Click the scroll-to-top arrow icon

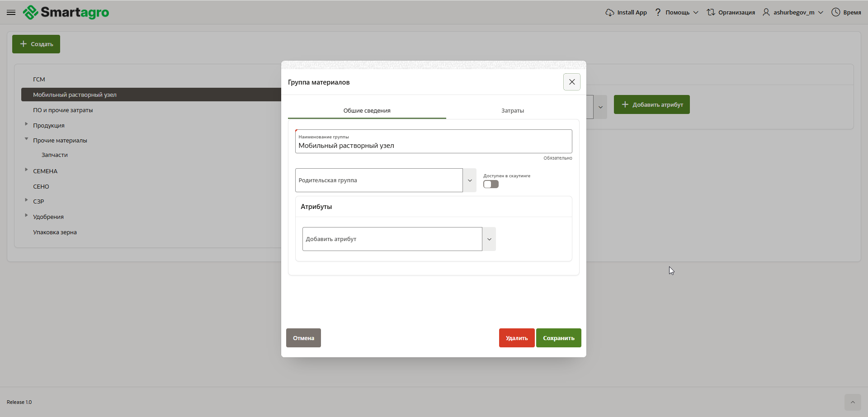coord(852,402)
